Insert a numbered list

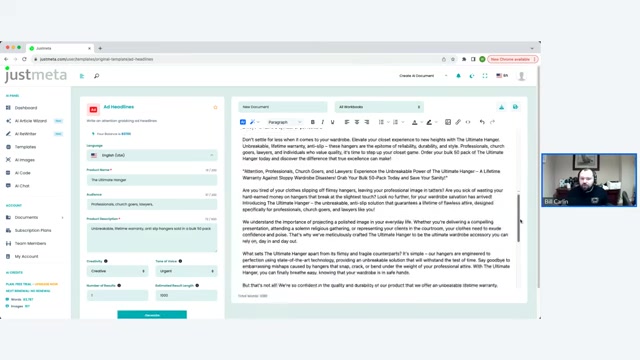coord(395,122)
